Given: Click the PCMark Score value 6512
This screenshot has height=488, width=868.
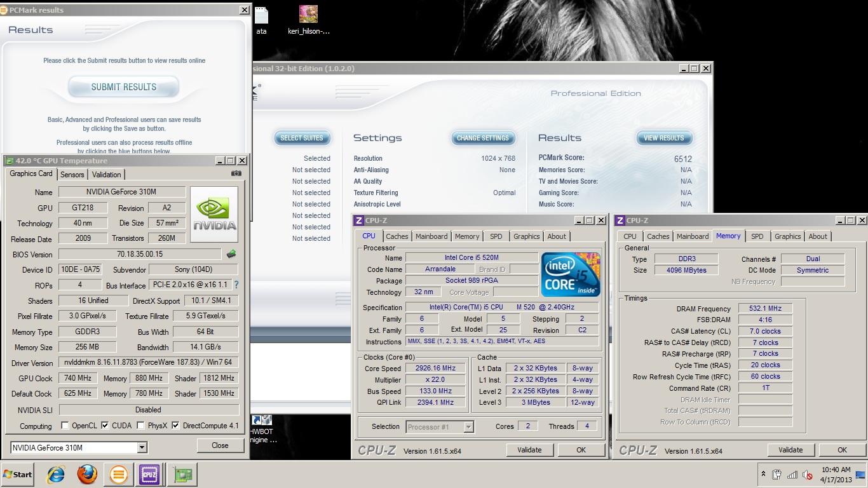Looking at the screenshot, I should (x=683, y=159).
